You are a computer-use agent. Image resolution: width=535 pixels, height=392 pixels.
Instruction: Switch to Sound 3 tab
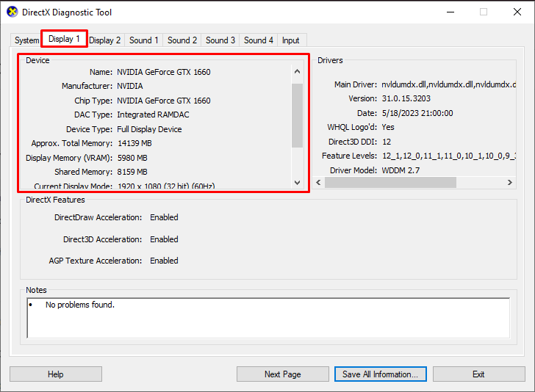pos(220,40)
